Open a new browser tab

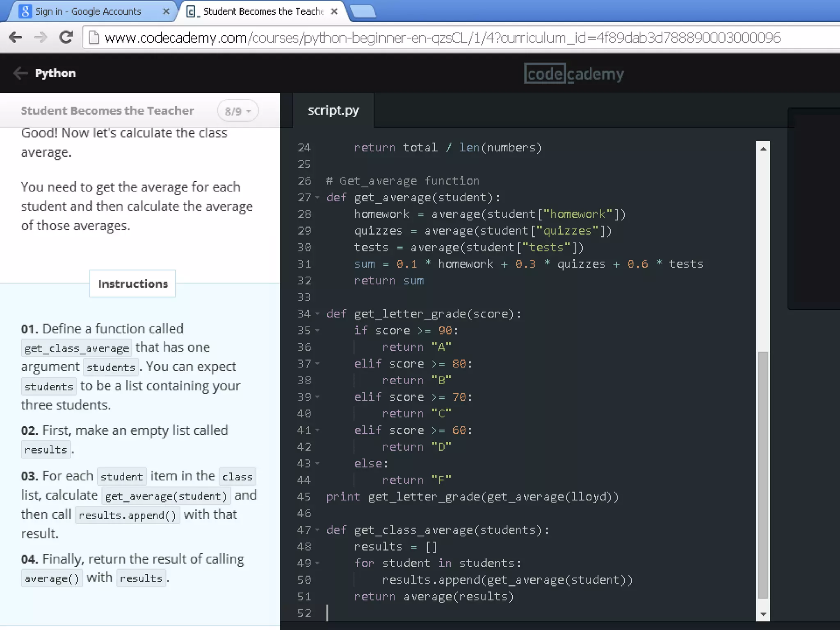point(363,12)
